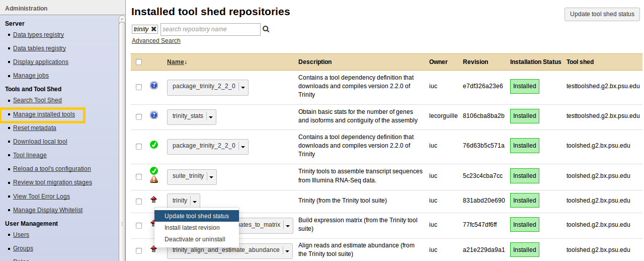Click red update icon in trinity_align_and_estimate_abundance row

[x=154, y=249]
